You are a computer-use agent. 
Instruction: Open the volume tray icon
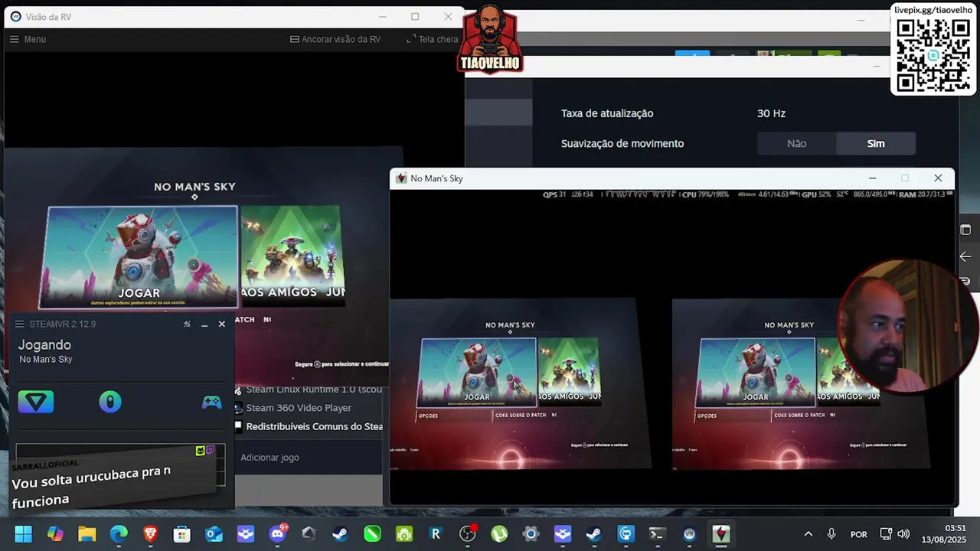click(903, 534)
